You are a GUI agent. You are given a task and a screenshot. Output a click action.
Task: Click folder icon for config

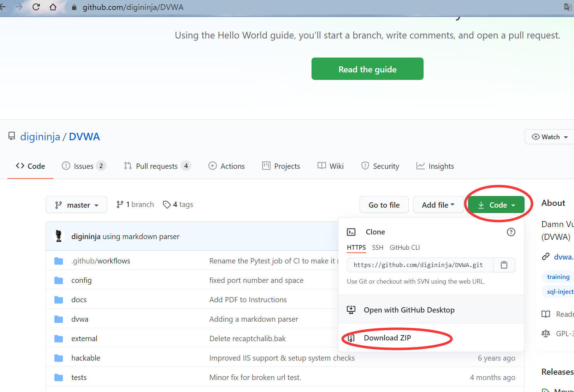[59, 280]
